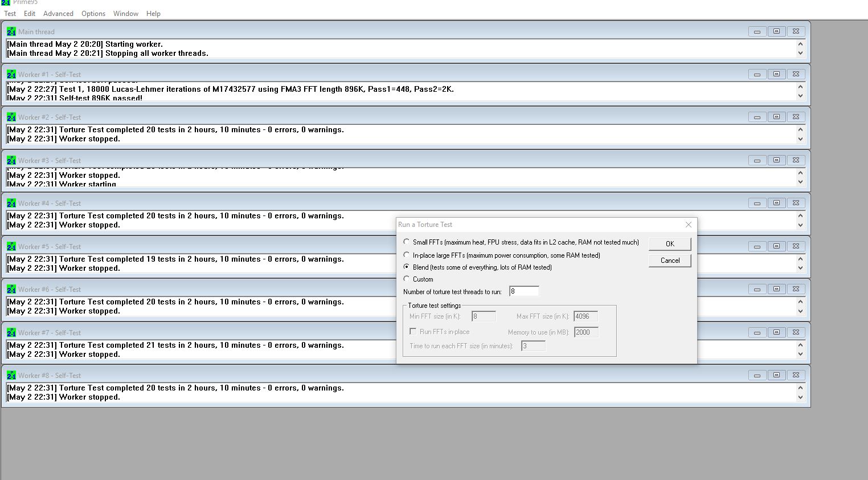Click 'completed 21 tests' line in Worker #7
Viewport: 868px width, 480px height.
(x=175, y=345)
